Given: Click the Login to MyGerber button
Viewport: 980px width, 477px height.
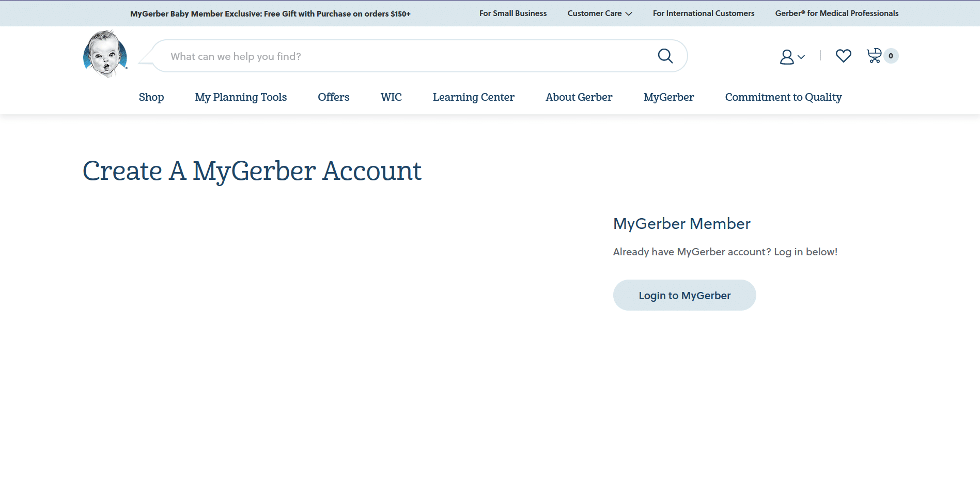Looking at the screenshot, I should (x=685, y=295).
